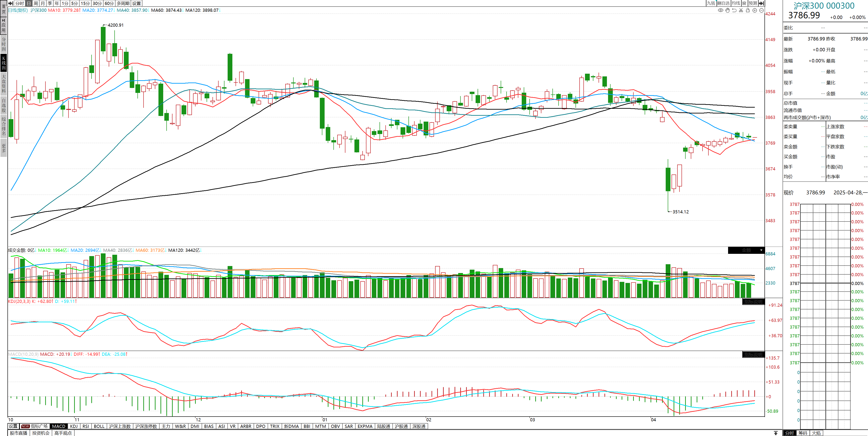Screen dimensions: 868x436
Task: Open 自选股 in left sidebar
Action: coord(3,105)
